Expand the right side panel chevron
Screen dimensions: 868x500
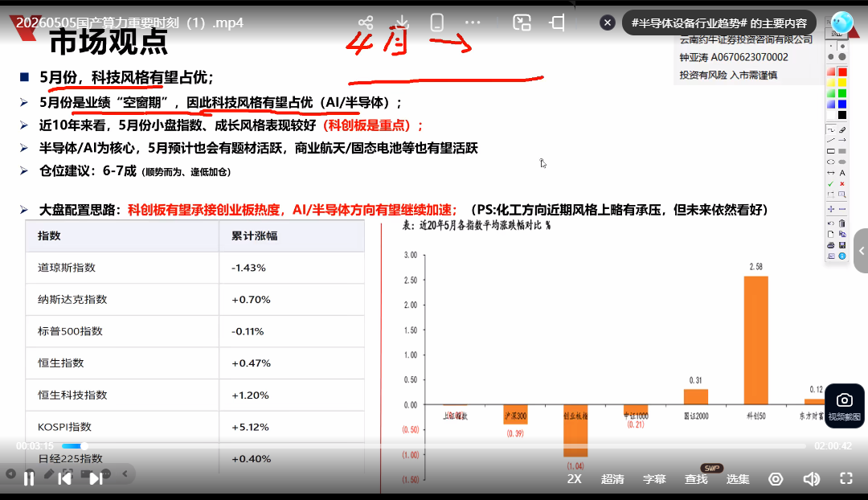(x=862, y=251)
